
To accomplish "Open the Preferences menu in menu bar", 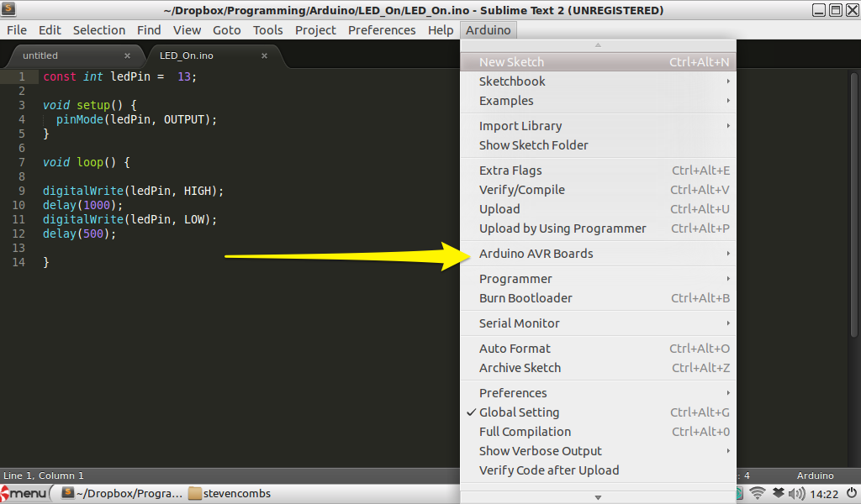I will pos(382,30).
